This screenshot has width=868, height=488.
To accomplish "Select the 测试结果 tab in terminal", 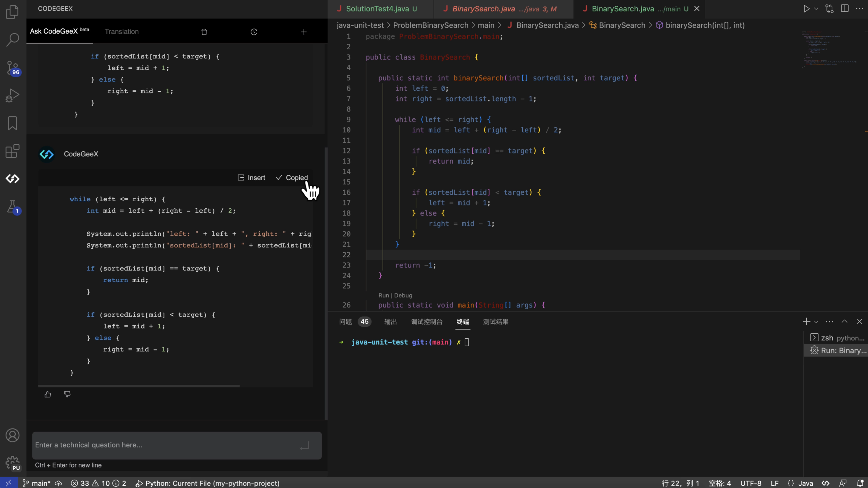I will (495, 321).
